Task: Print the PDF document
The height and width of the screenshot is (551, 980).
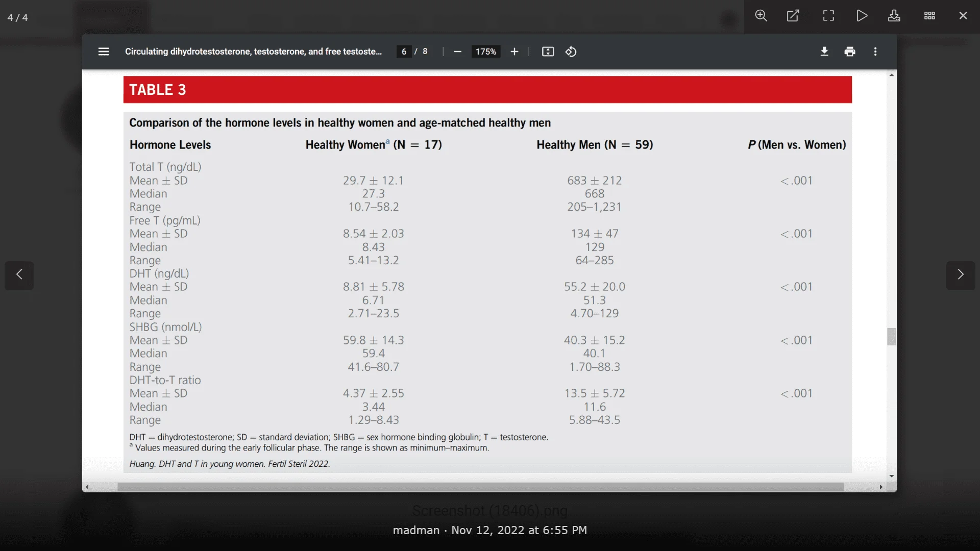Action: 850,52
